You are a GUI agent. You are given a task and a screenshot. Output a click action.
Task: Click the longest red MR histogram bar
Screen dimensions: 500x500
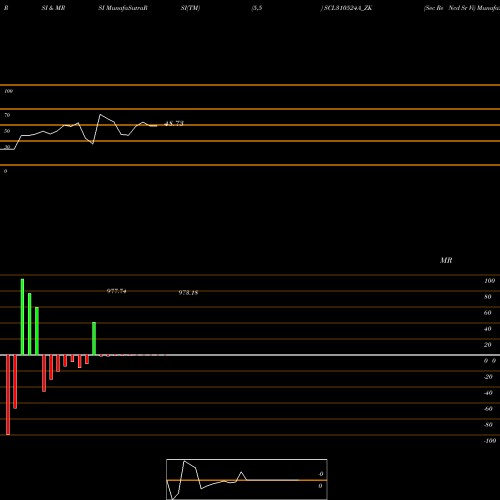8,395
